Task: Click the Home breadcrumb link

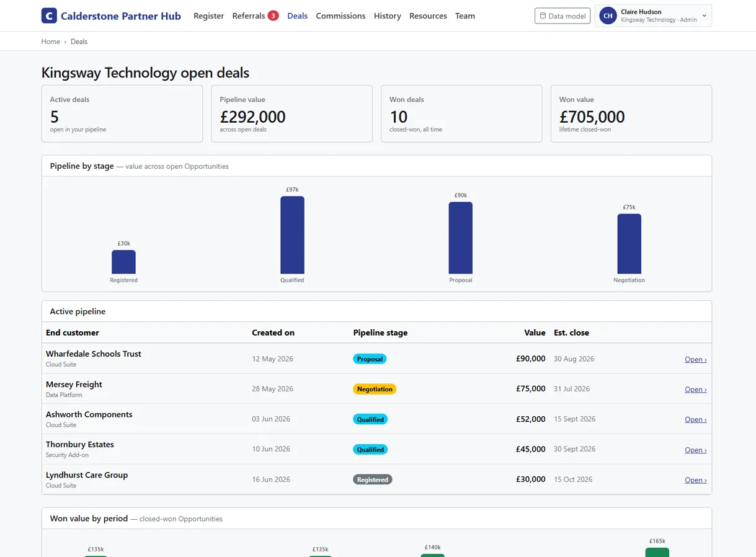Action: pyautogui.click(x=51, y=42)
